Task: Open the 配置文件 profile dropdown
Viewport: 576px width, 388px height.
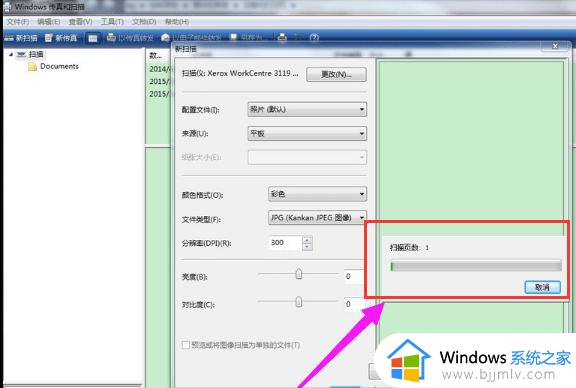Action: (x=307, y=109)
